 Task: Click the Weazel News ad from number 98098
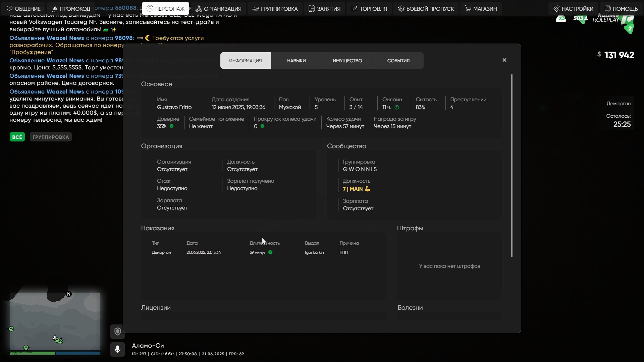click(107, 45)
